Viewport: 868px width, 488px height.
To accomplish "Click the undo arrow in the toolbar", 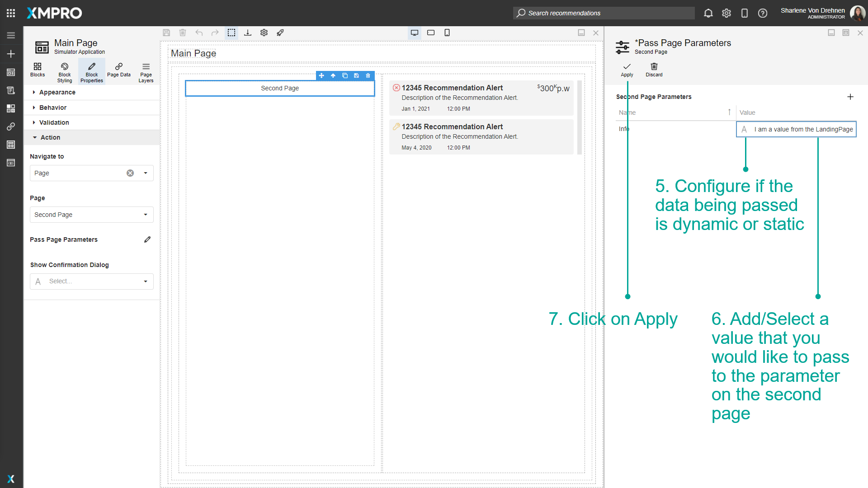I will tap(199, 33).
